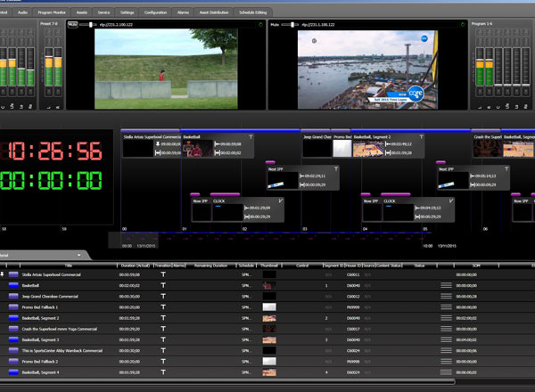This screenshot has height=392, width=535.
Task: Click the Thumbnail column header
Action: pyautogui.click(x=269, y=265)
